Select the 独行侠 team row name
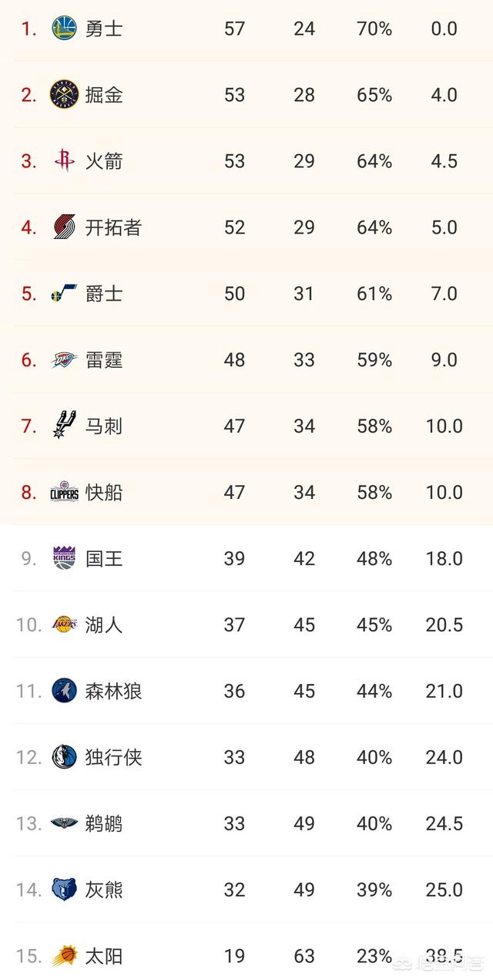The width and height of the screenshot is (493, 980). (x=113, y=757)
